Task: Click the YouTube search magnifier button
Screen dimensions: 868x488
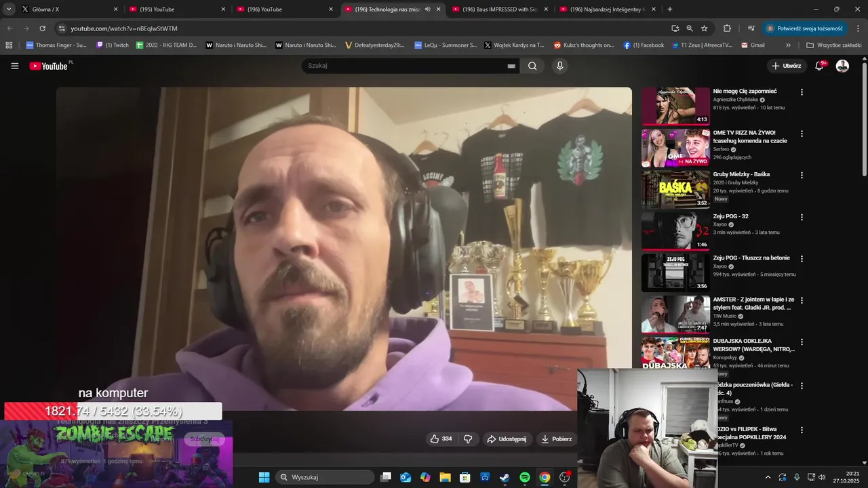Action: (532, 66)
